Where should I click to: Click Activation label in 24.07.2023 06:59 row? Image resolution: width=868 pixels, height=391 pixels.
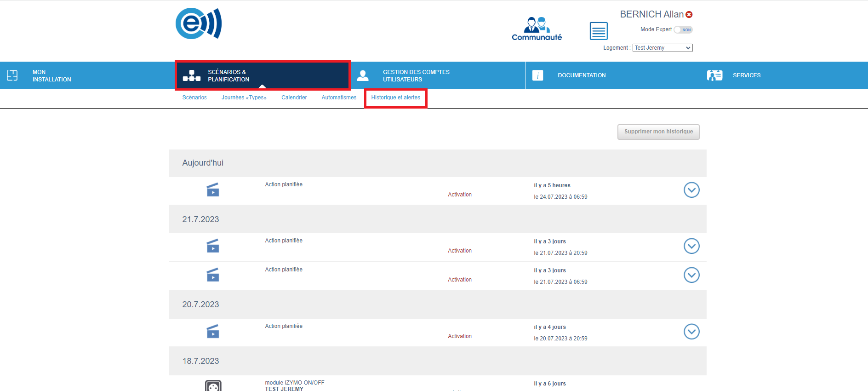460,195
